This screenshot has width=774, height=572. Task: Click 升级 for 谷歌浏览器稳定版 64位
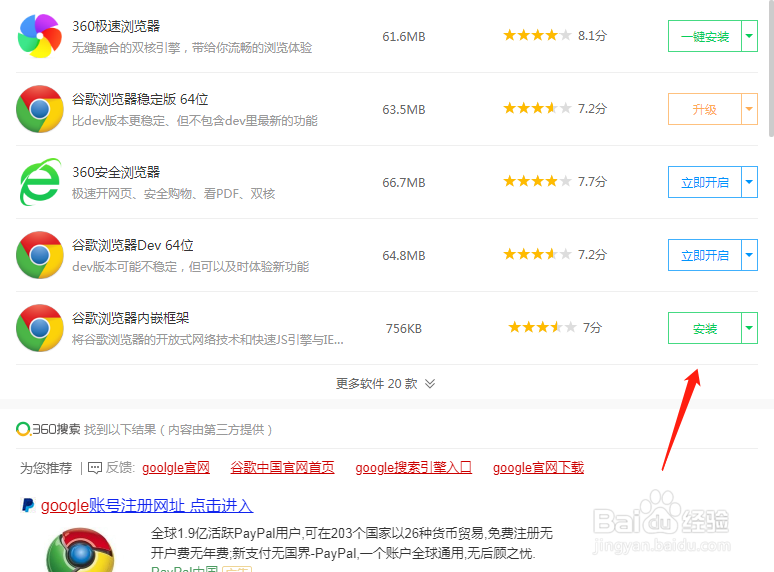point(705,109)
